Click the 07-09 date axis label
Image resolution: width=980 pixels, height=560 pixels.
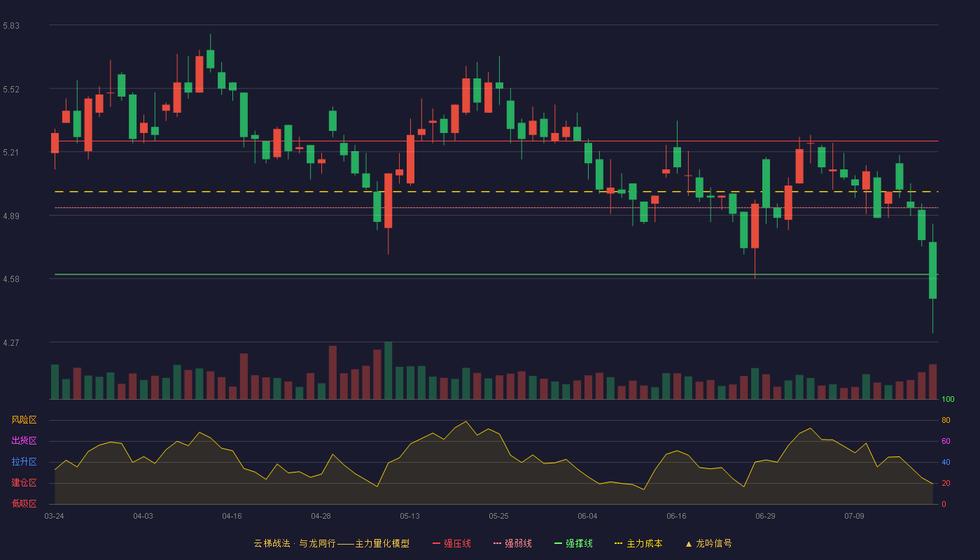(x=854, y=516)
